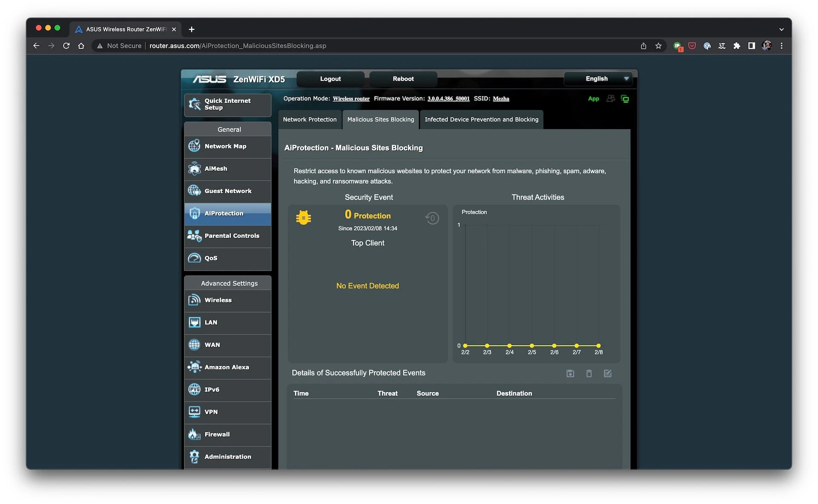Open Quick Internet Setup

pos(228,104)
